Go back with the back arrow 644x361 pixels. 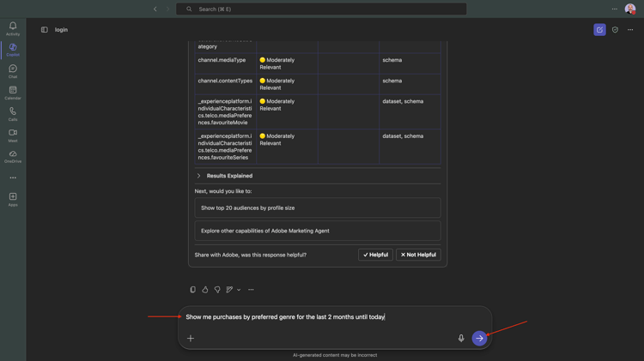coord(155,9)
